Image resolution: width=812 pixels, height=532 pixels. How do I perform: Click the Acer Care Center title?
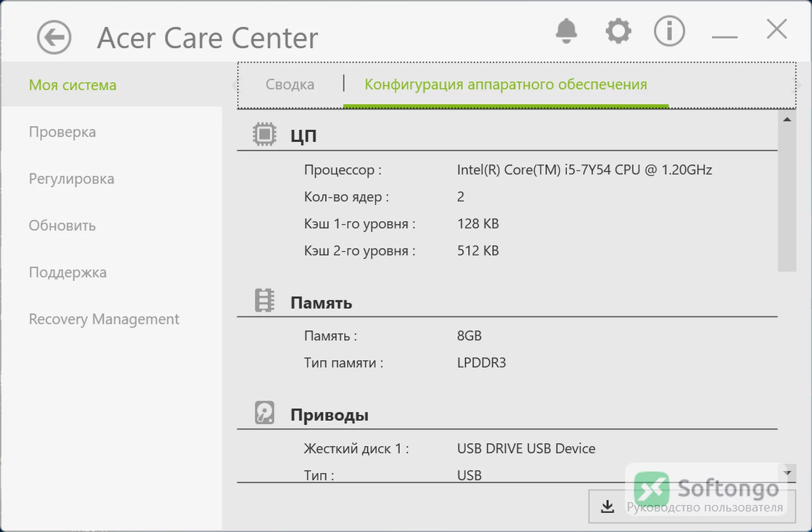click(207, 38)
